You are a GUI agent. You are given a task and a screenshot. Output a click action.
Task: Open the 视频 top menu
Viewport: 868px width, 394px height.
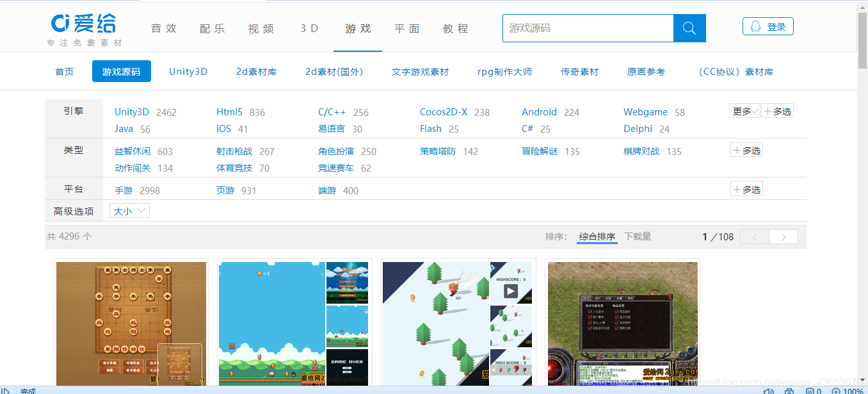[261, 28]
